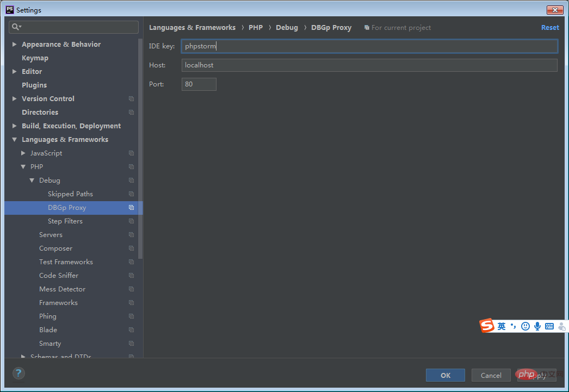Click the Sogou microphone voice input icon
The image size is (569, 392).
[537, 326]
